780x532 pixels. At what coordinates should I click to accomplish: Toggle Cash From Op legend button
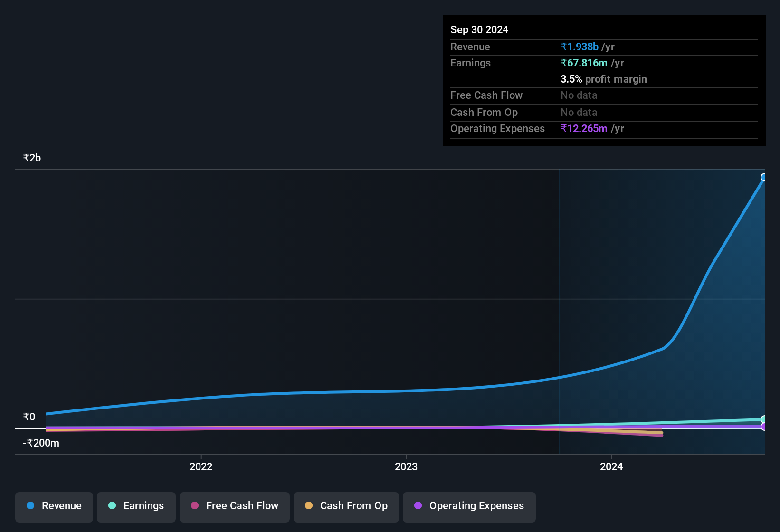point(346,507)
